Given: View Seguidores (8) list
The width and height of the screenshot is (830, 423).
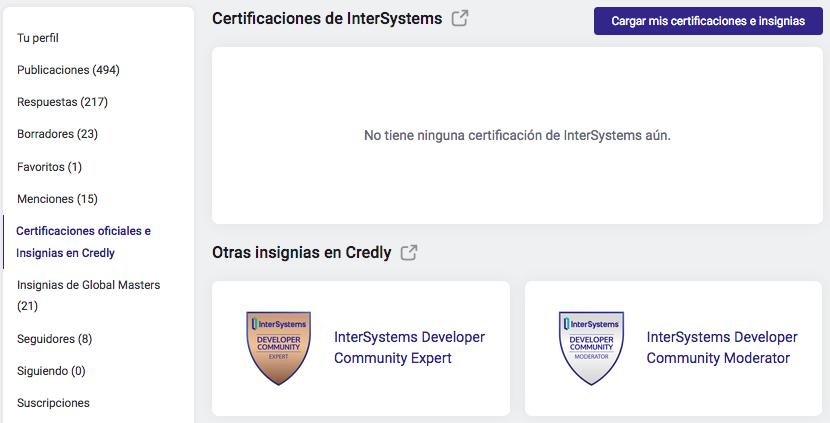Looking at the screenshot, I should pyautogui.click(x=55, y=339).
